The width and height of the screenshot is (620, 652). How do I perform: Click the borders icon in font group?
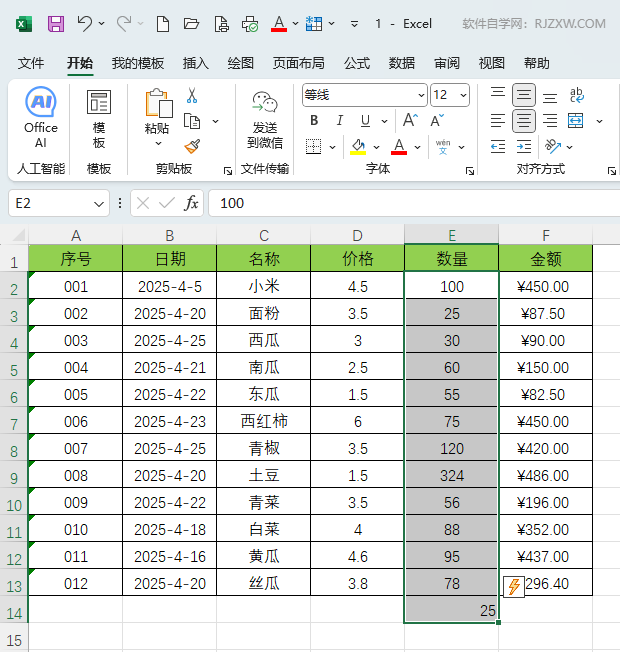pyautogui.click(x=314, y=146)
